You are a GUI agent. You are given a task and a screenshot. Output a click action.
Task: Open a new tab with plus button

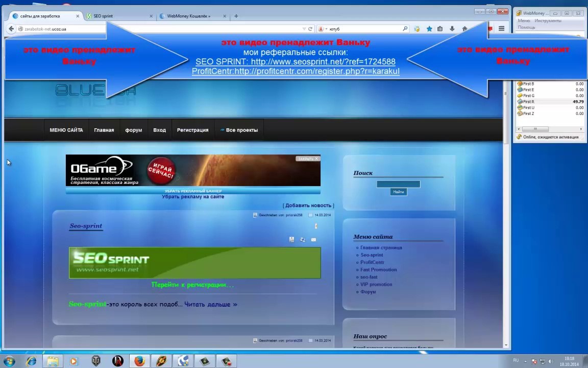coord(236,16)
